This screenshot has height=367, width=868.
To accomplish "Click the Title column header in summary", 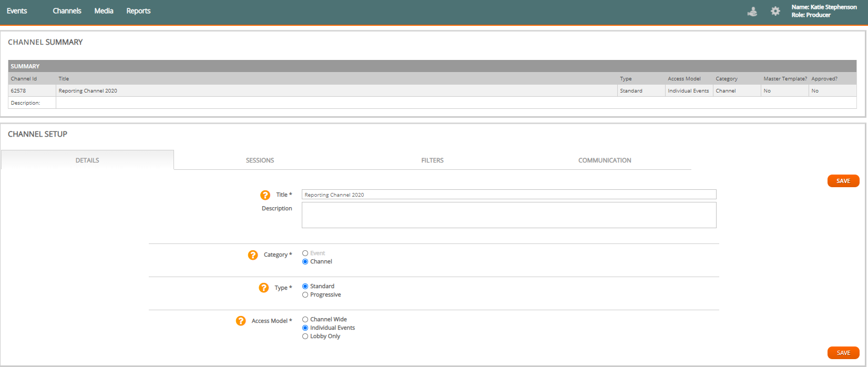I will pyautogui.click(x=64, y=79).
